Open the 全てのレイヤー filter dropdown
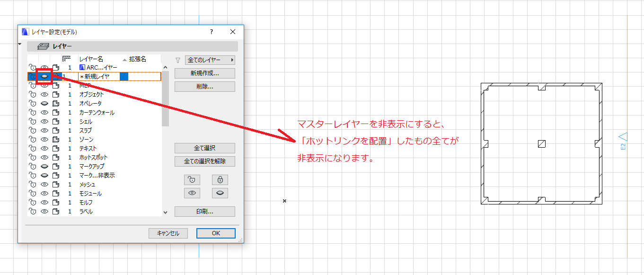 pyautogui.click(x=210, y=60)
